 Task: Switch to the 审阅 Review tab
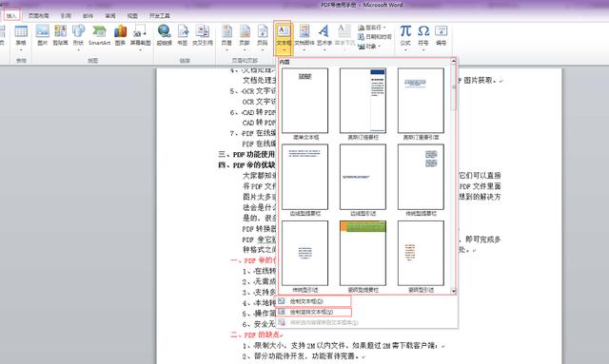[110, 15]
